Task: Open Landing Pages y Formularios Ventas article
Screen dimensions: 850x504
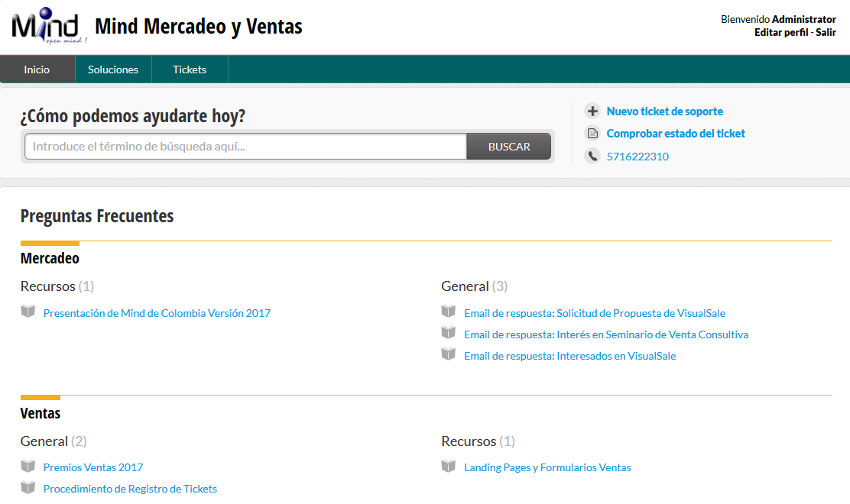Action: coord(547,467)
